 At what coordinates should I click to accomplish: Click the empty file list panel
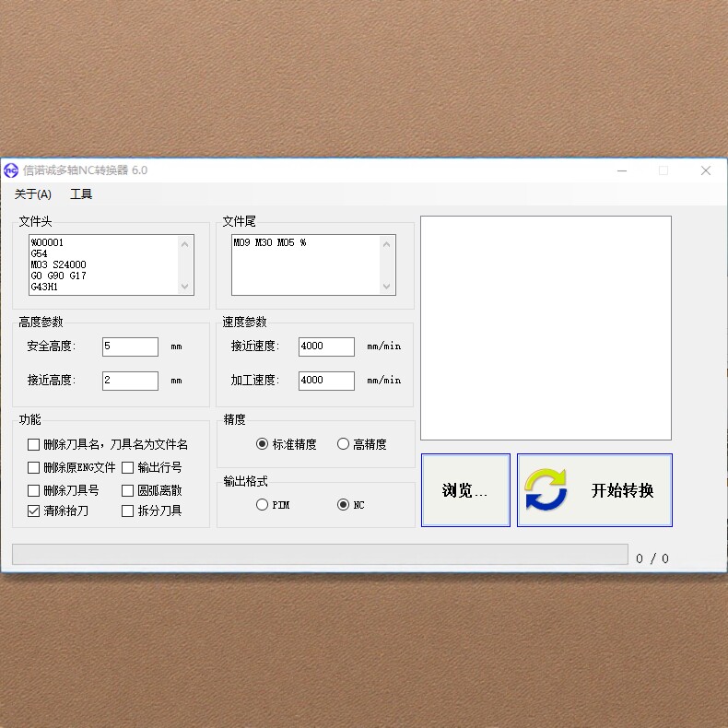(x=546, y=328)
